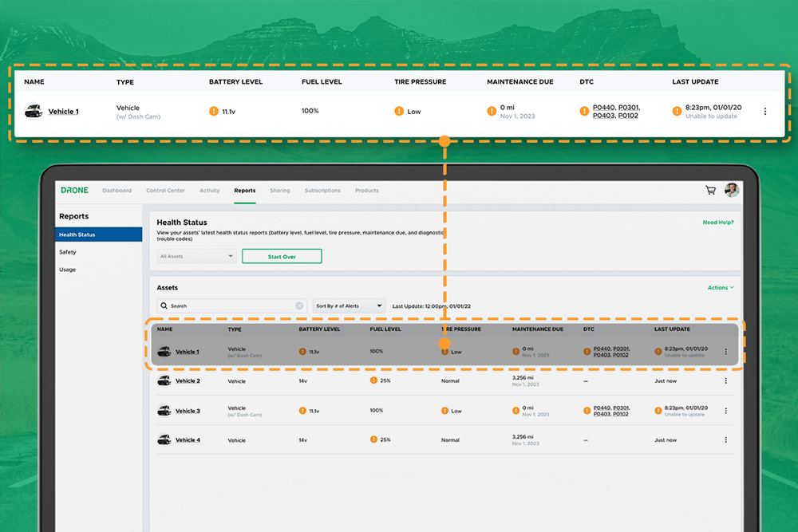Switch to the Dashboard tab
This screenshot has height=532, width=798.
pyautogui.click(x=117, y=190)
